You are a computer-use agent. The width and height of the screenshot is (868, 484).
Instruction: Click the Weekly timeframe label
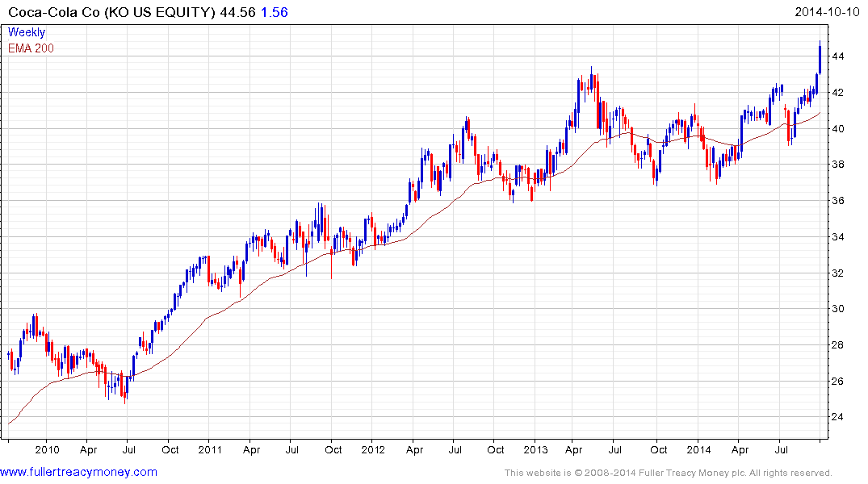click(x=27, y=32)
